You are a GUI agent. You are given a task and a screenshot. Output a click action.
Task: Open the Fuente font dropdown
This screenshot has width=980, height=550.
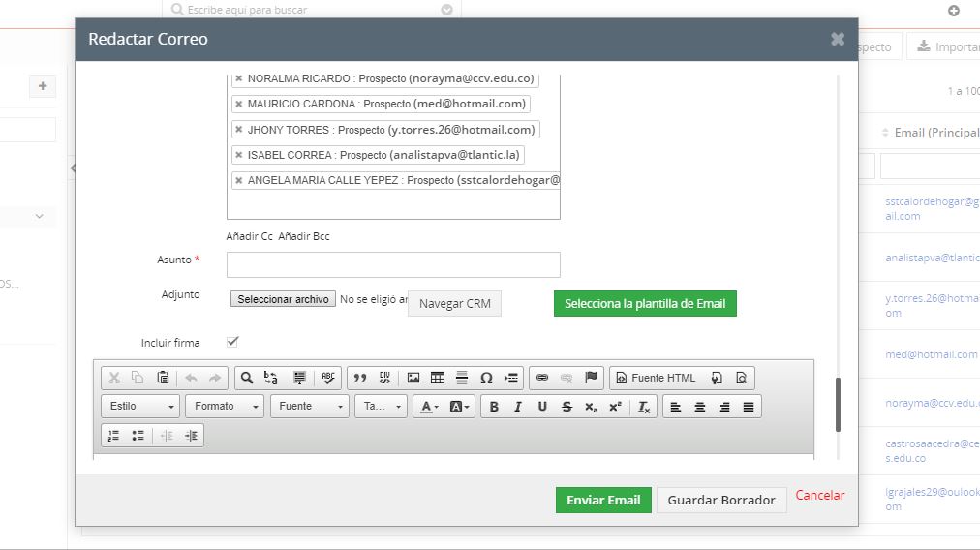pos(310,407)
